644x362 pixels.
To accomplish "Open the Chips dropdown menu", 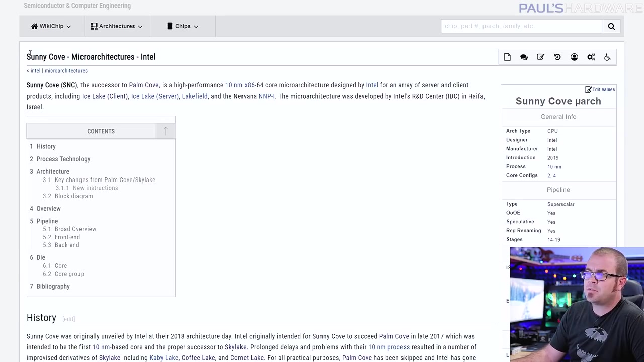I will [183, 26].
